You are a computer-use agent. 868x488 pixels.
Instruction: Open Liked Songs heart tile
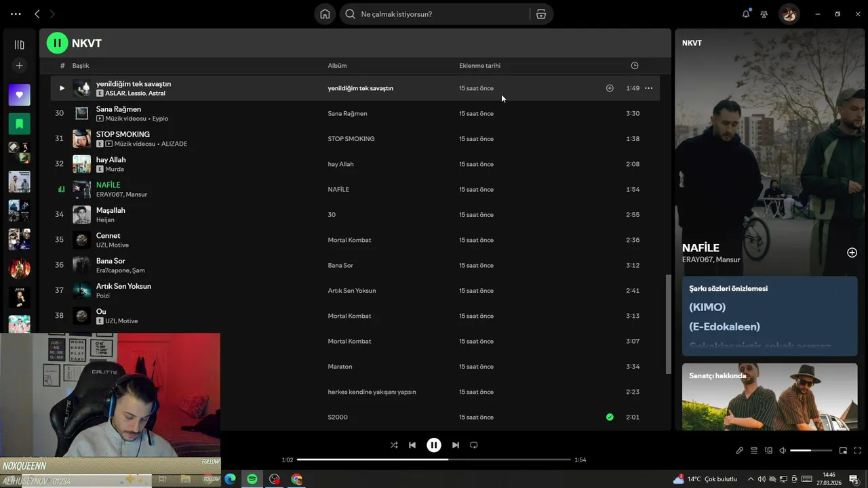(x=19, y=95)
